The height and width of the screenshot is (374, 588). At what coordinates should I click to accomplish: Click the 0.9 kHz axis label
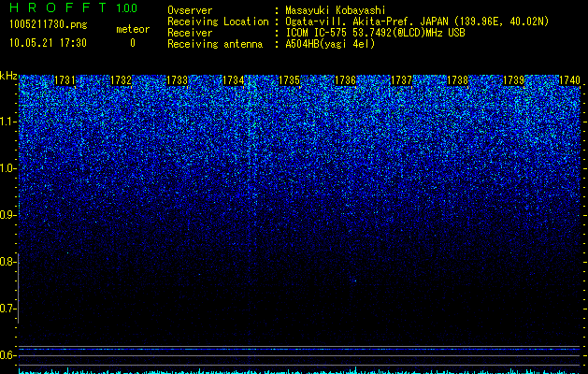point(7,215)
